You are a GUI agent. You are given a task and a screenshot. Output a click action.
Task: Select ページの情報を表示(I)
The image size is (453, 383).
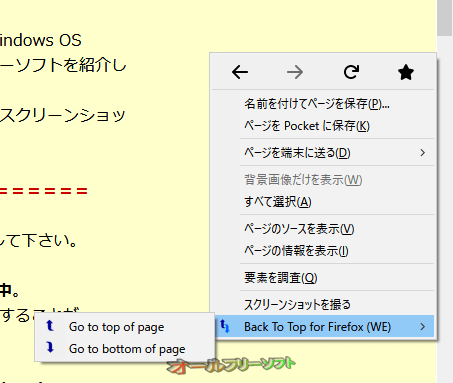click(323, 251)
